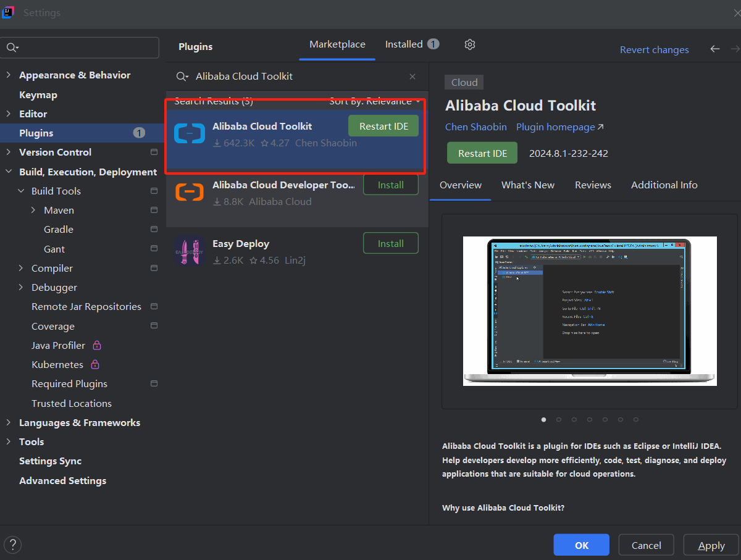Click the plugin screenshot preview image
This screenshot has height=560, width=741.
(590, 311)
